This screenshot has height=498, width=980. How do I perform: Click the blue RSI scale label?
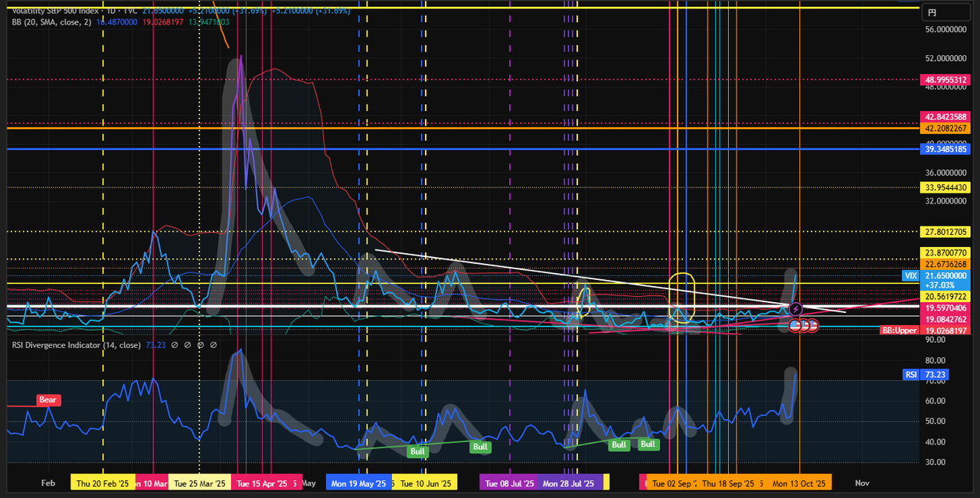[x=912, y=375]
